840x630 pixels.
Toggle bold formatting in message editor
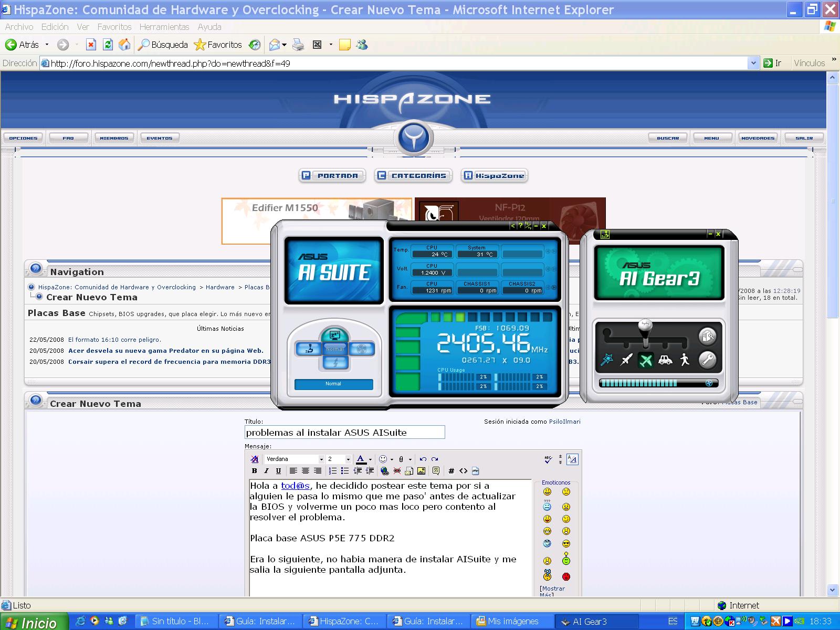[x=255, y=471]
